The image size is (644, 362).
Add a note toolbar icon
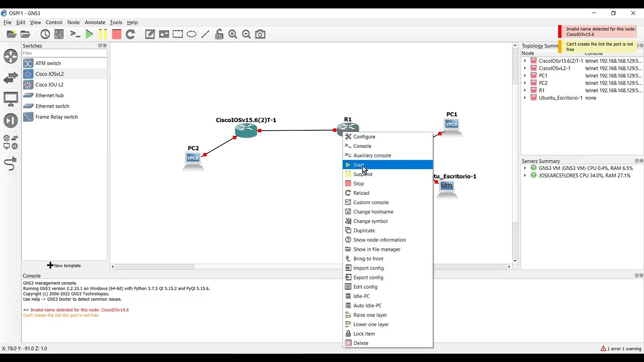tap(150, 34)
